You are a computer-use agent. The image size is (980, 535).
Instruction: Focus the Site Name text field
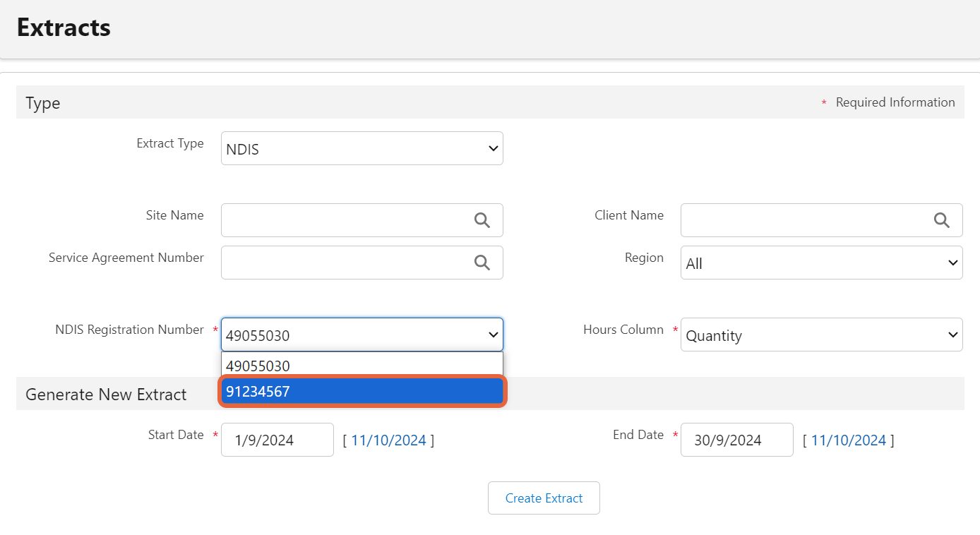pos(346,220)
